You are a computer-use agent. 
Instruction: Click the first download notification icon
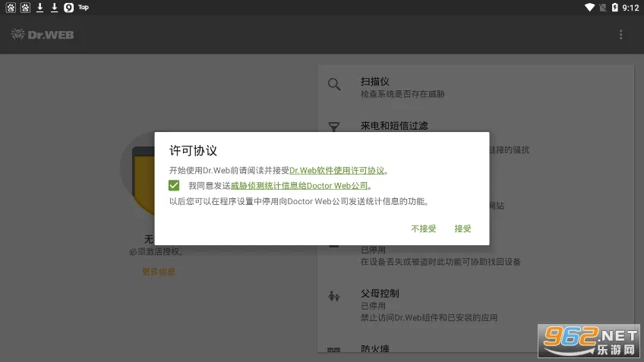click(x=39, y=8)
